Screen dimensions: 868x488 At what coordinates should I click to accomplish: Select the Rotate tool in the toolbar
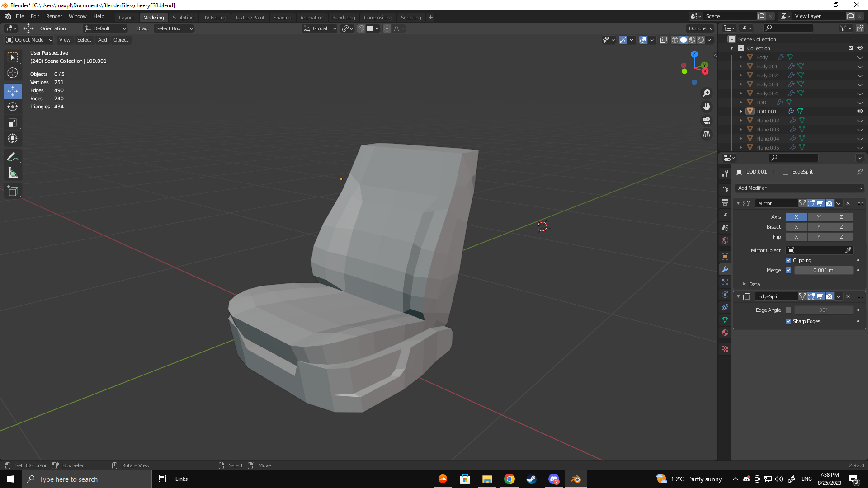13,107
